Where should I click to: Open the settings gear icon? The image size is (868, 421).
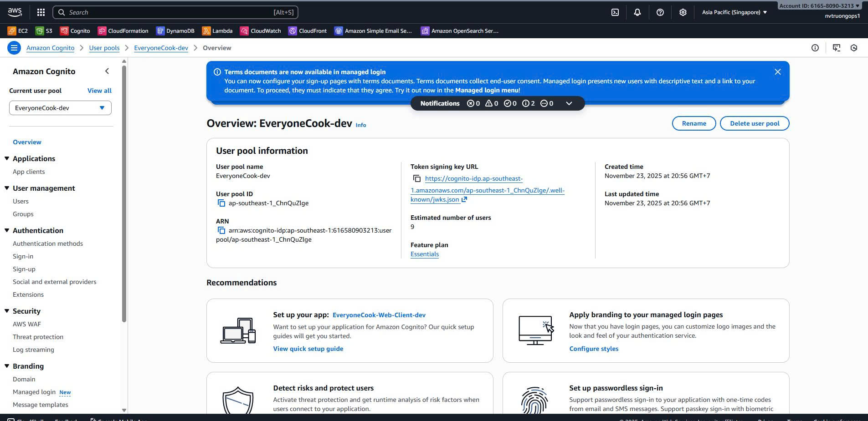[x=683, y=12]
